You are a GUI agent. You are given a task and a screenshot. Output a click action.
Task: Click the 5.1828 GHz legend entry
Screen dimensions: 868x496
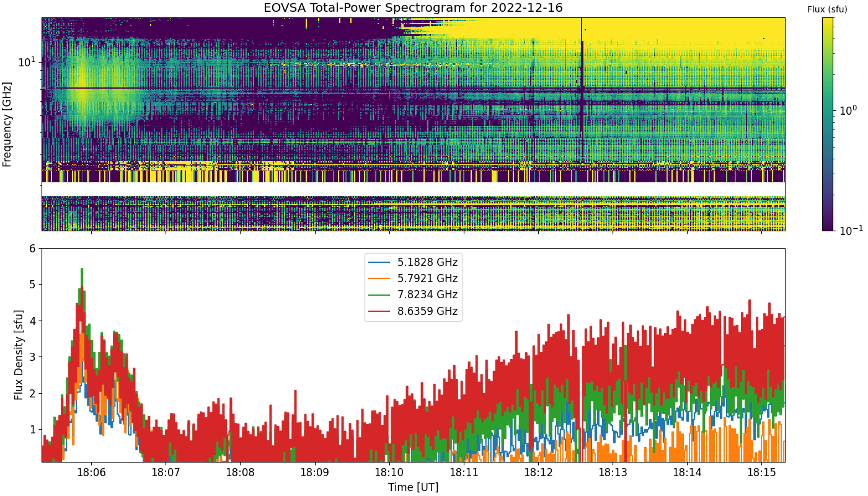(414, 261)
